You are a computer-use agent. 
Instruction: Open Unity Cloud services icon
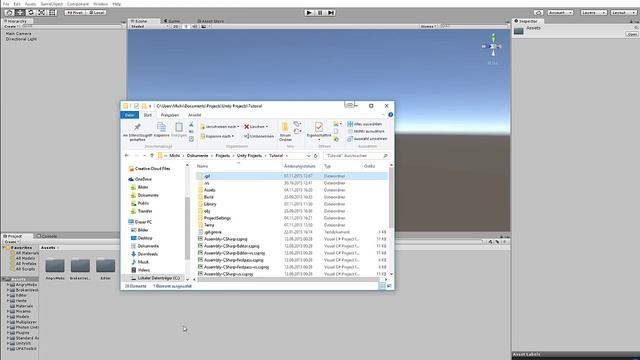pos(538,13)
